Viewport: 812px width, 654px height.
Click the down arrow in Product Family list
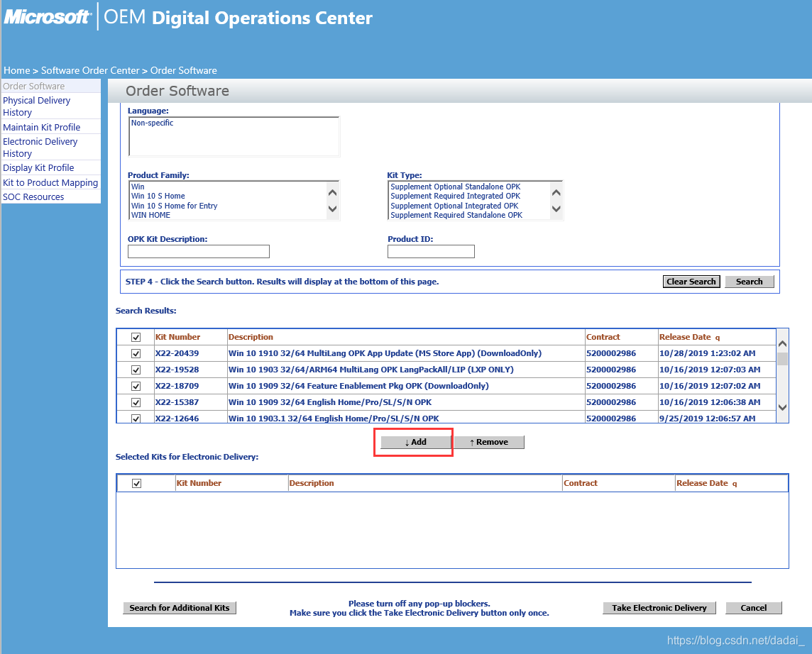coord(332,209)
